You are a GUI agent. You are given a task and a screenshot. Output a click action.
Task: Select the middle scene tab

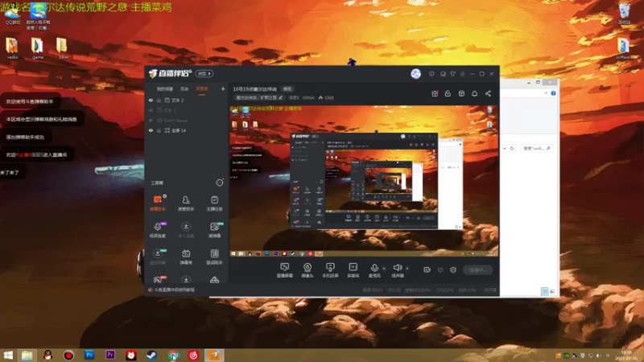(x=184, y=88)
